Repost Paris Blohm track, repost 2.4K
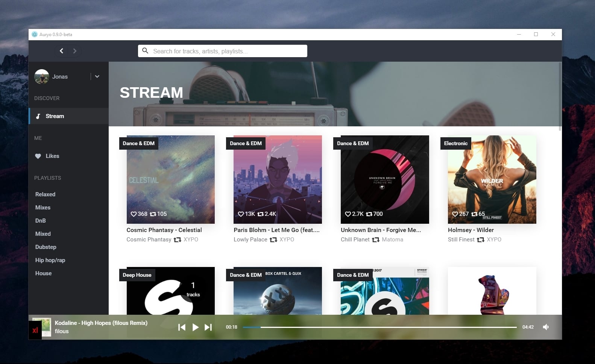Screen dimensions: 595x364 coord(260,214)
